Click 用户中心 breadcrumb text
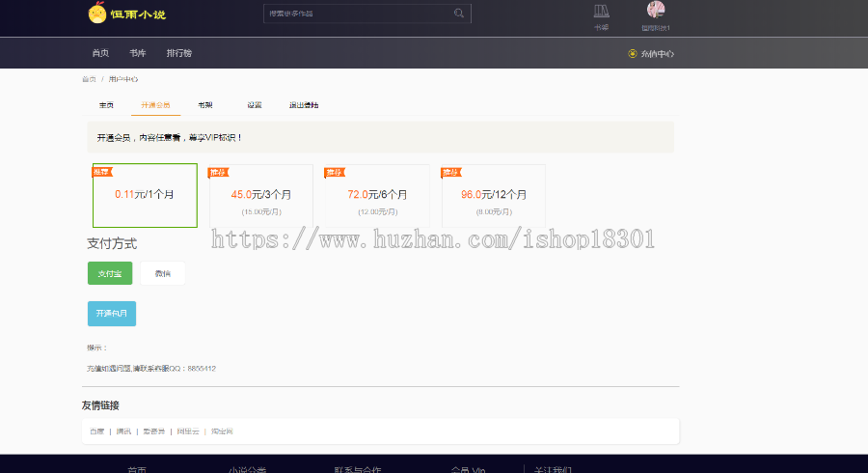The image size is (868, 473). pyautogui.click(x=122, y=79)
